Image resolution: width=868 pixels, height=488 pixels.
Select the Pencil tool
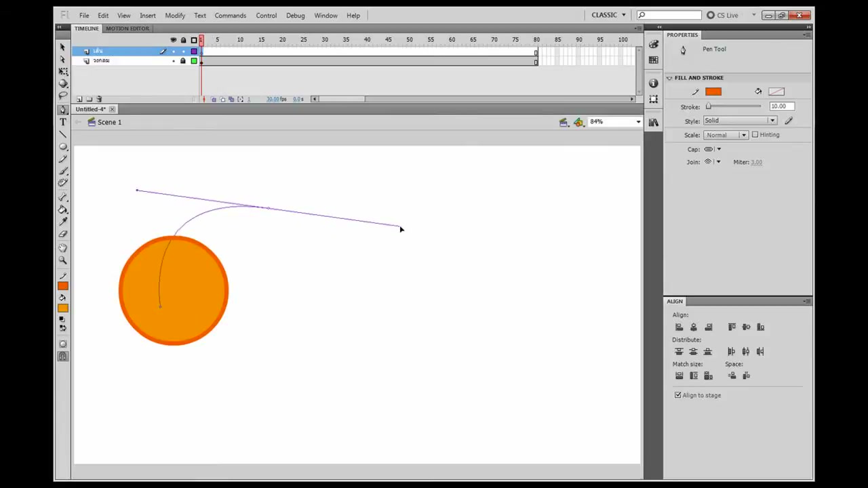pos(62,159)
